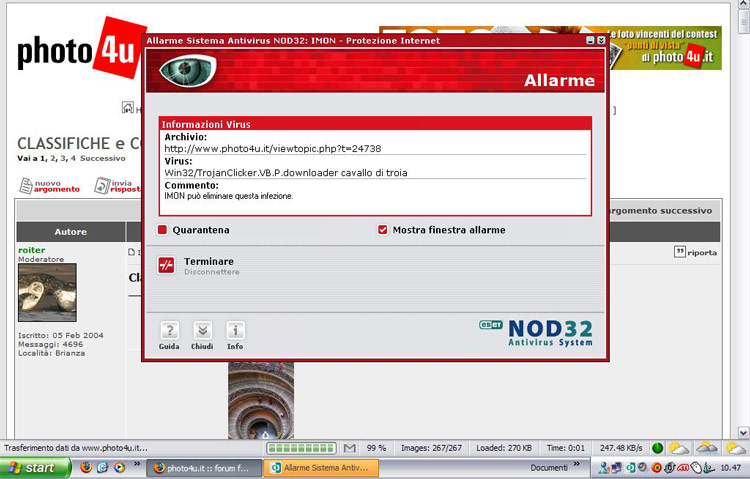The width and height of the screenshot is (750, 479).
Task: Switch to photo4u.it forum taskbar window
Action: point(203,467)
